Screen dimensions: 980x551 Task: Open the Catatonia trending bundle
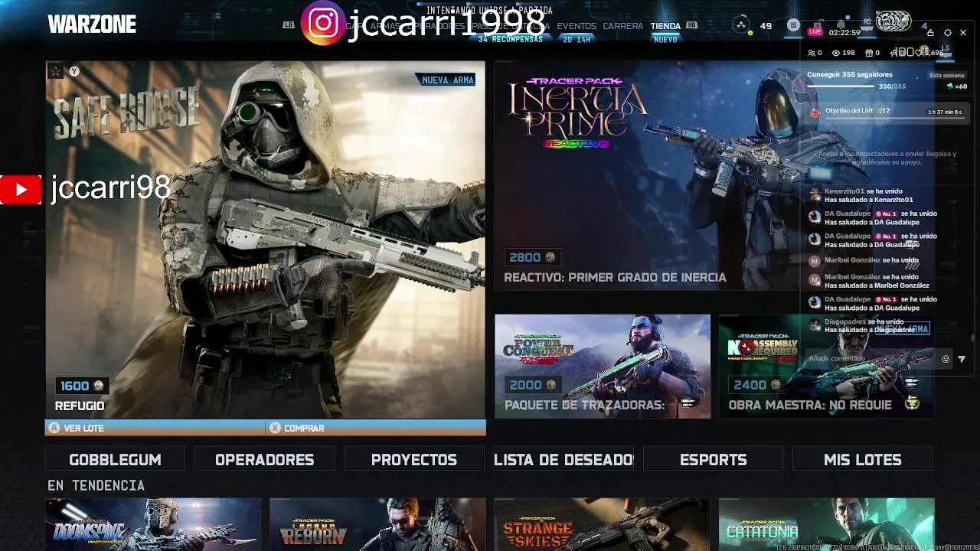(826, 524)
